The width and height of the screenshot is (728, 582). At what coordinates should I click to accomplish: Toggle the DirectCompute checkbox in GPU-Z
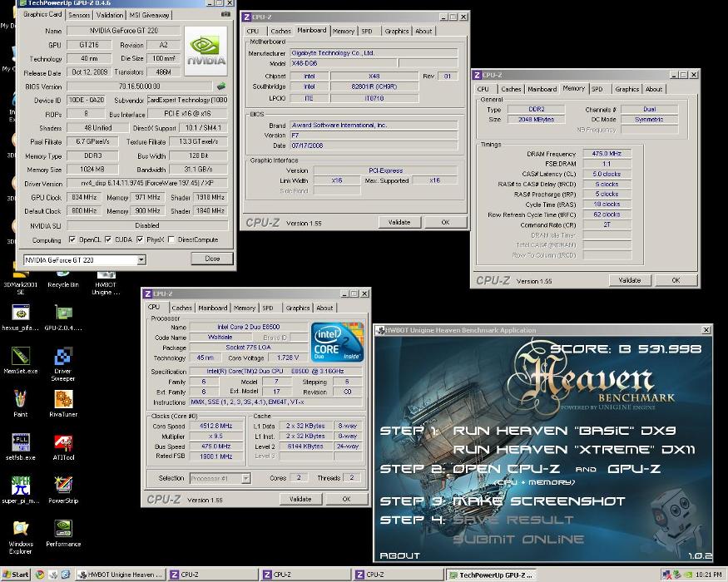pos(171,239)
